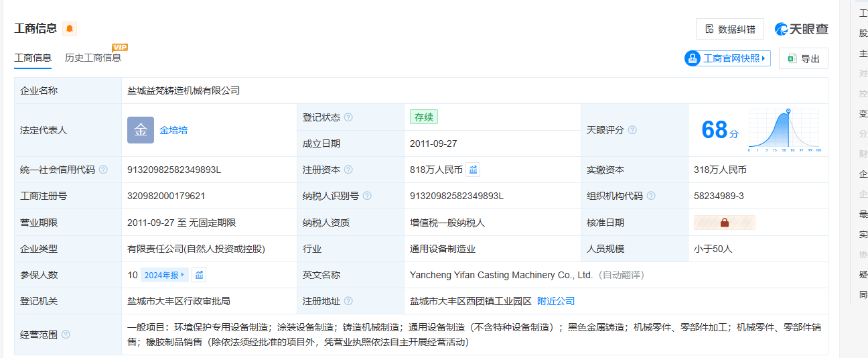
Task: Click help icon next to 纳税人识别号
Action: pos(367,196)
